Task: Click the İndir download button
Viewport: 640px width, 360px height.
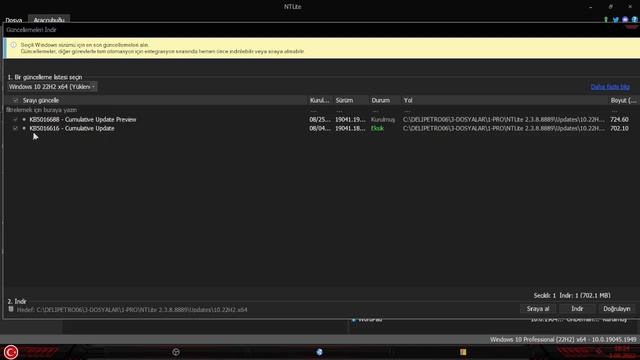Action: pos(577,309)
